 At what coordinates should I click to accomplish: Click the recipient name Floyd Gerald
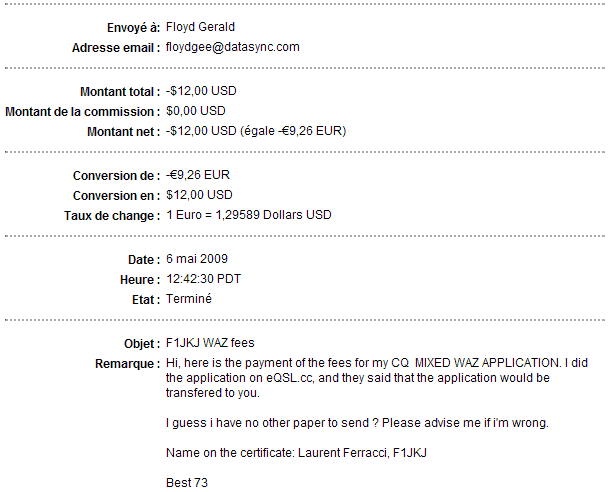pyautogui.click(x=201, y=27)
